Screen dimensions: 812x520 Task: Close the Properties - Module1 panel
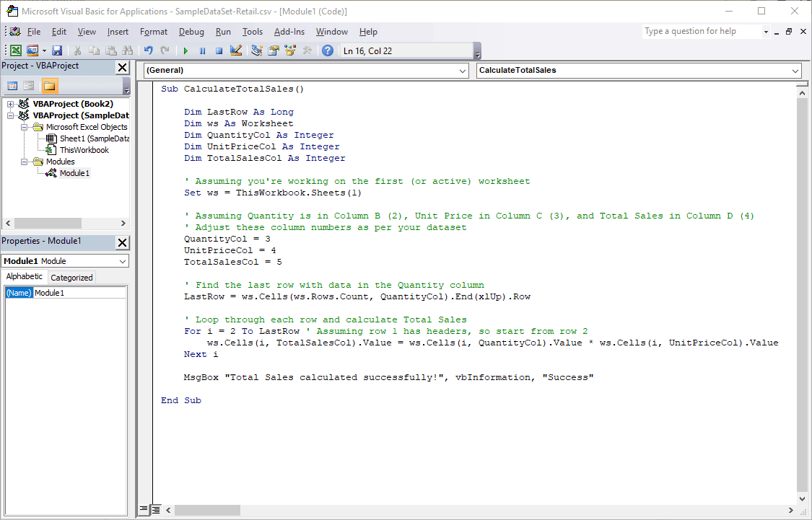122,242
